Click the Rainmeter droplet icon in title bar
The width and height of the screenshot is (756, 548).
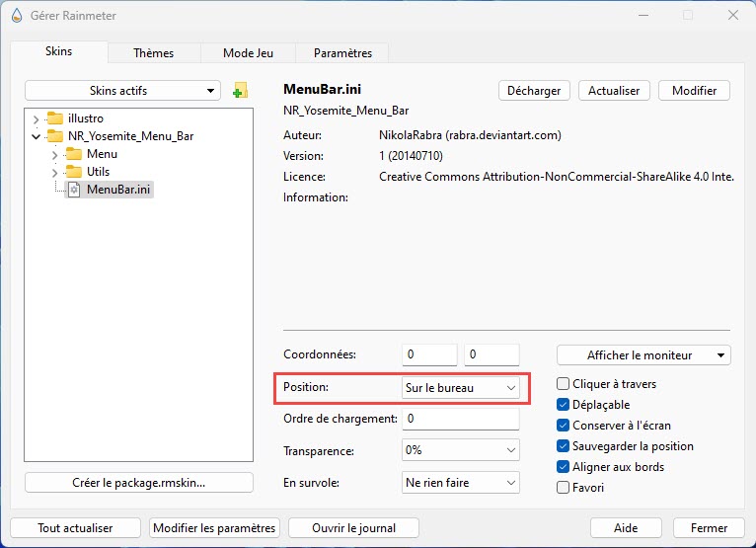17,16
